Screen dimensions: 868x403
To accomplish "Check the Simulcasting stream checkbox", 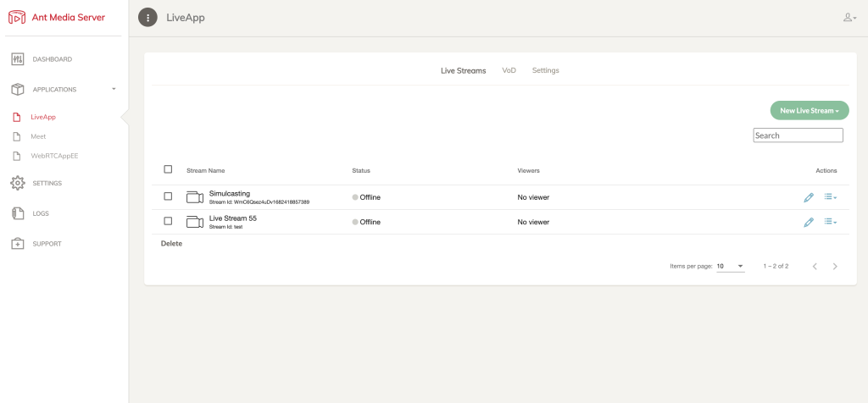I will pyautogui.click(x=169, y=196).
